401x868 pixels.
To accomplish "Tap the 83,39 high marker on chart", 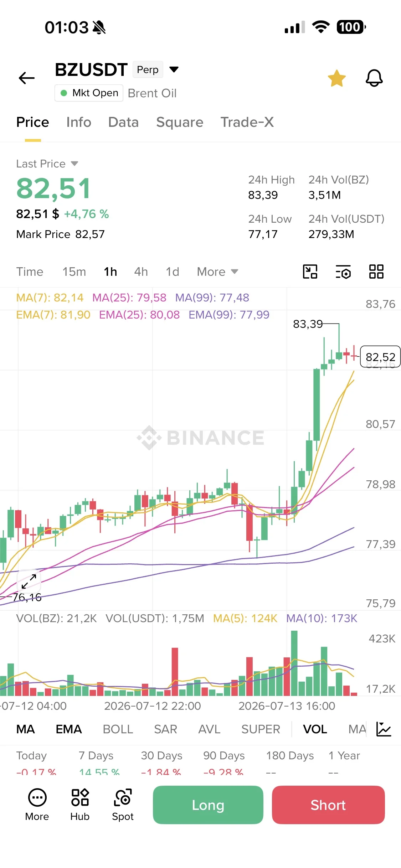I will click(308, 324).
